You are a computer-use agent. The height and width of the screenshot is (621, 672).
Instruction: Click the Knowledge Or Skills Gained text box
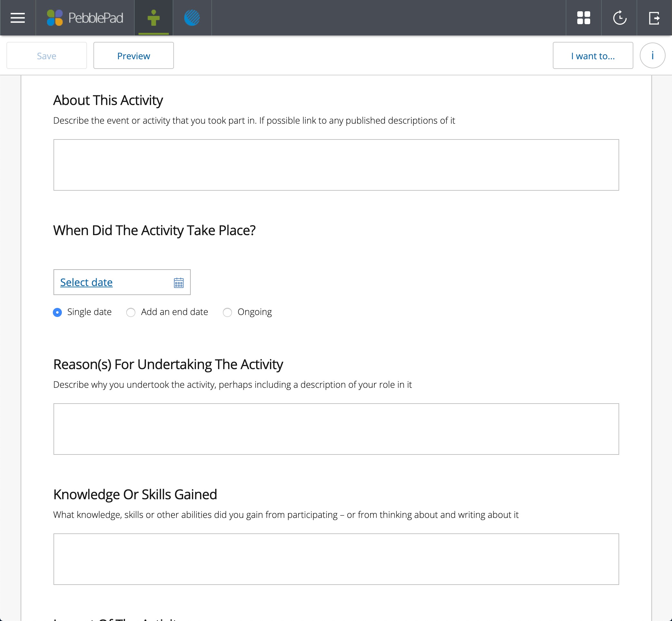pos(336,559)
